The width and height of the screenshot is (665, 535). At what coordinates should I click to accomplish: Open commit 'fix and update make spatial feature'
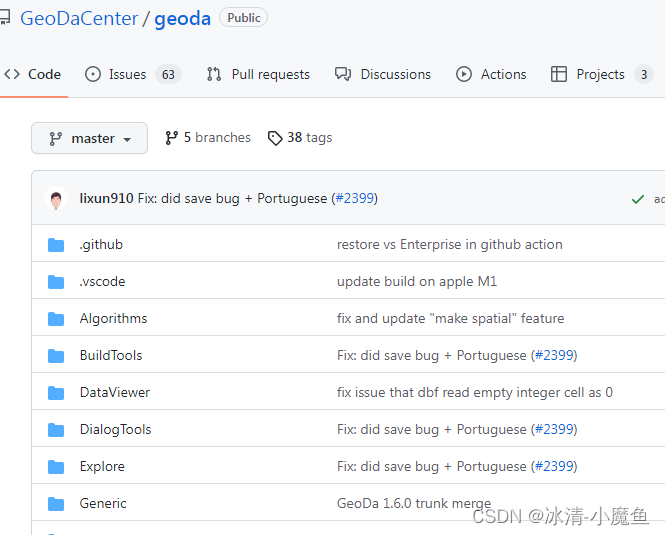450,318
